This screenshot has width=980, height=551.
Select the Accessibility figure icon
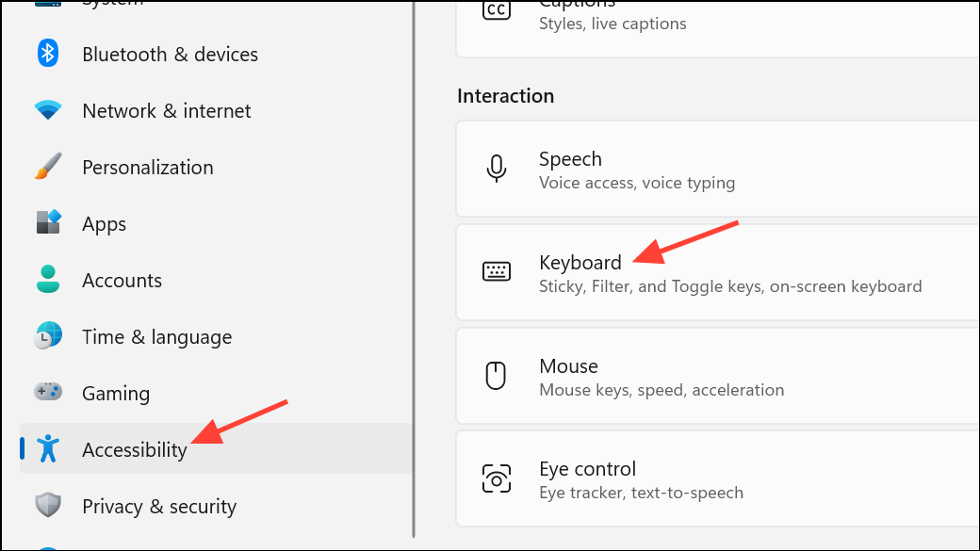click(47, 449)
